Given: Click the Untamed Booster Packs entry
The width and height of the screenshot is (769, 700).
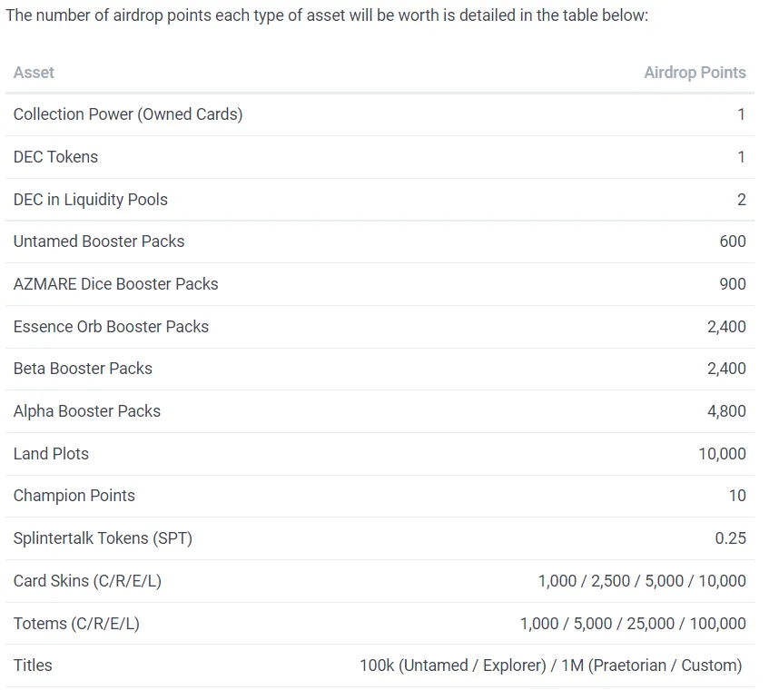Looking at the screenshot, I should [x=99, y=242].
